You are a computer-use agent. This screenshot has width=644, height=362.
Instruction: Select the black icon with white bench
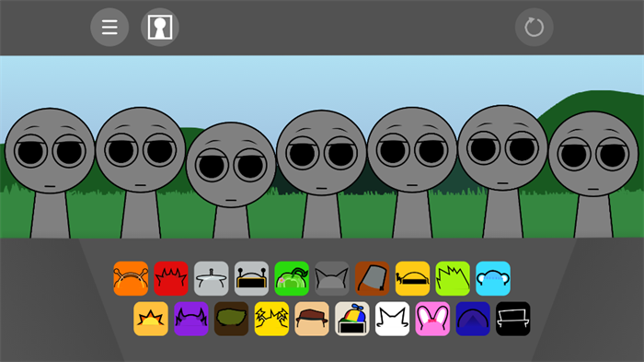pos(513,319)
